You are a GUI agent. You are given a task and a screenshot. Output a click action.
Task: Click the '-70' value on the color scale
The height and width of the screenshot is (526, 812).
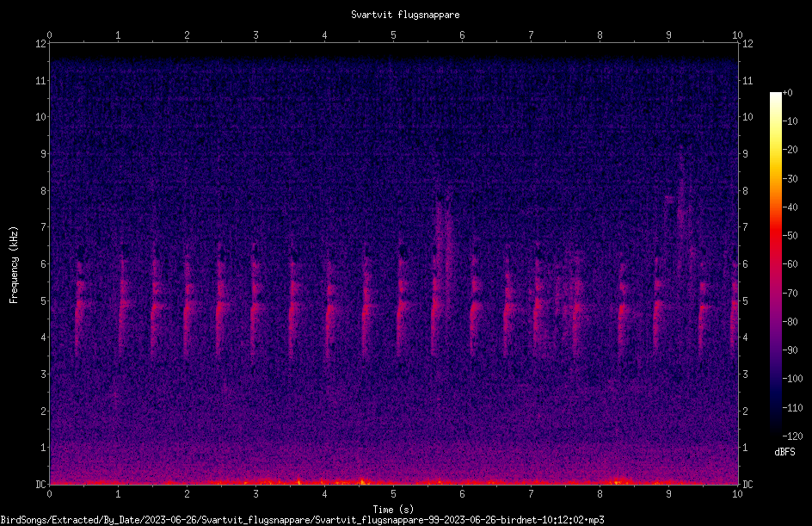tap(790, 294)
